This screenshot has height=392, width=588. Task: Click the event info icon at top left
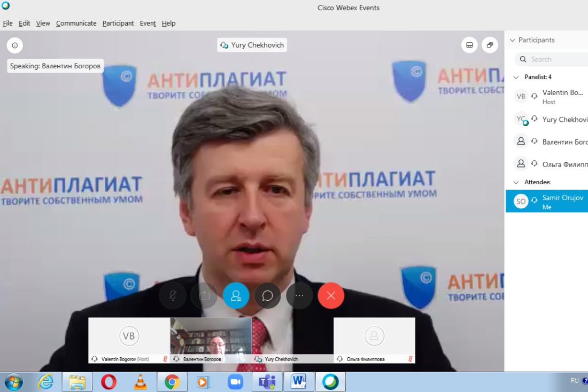15,45
